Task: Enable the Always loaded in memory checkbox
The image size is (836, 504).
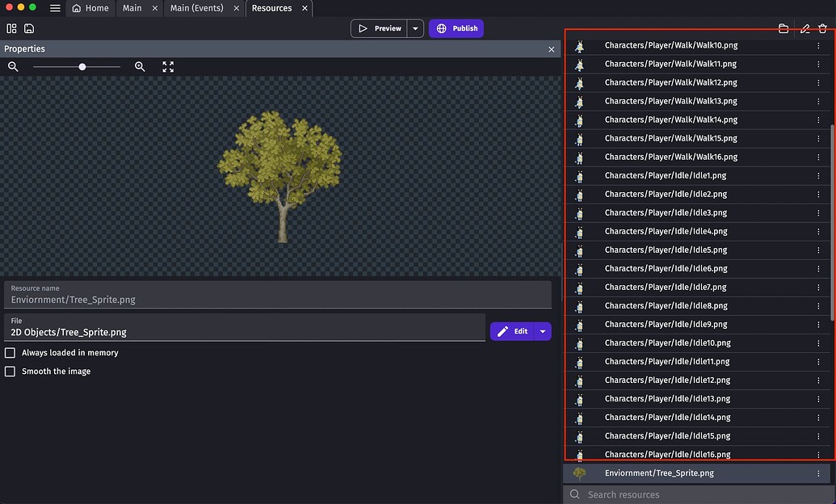Action: (x=11, y=352)
